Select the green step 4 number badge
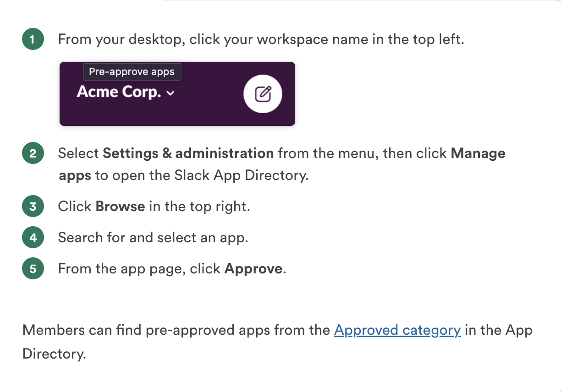 click(33, 238)
